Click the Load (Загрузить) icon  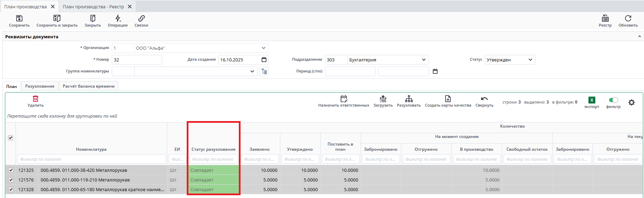click(x=383, y=99)
